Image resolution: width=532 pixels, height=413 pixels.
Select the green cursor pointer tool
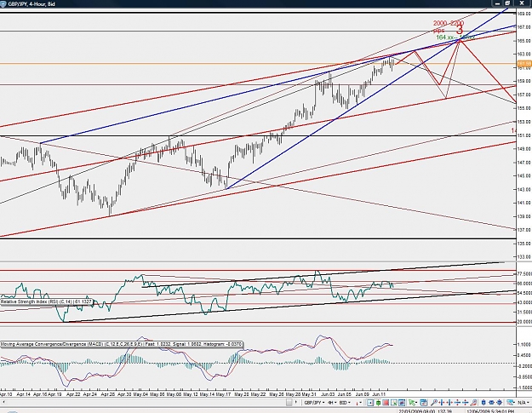point(413,403)
